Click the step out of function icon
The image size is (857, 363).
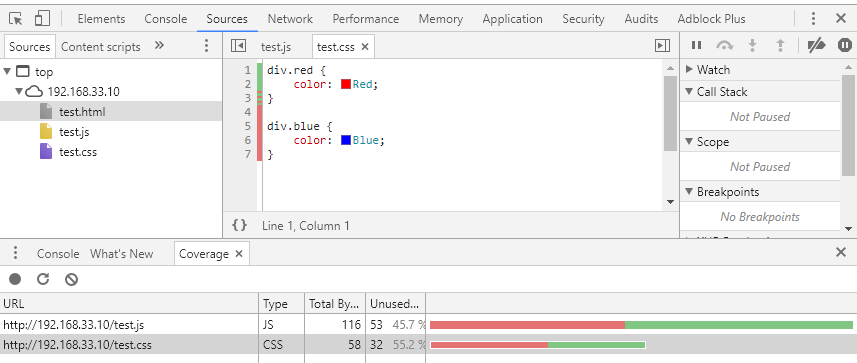click(x=780, y=45)
